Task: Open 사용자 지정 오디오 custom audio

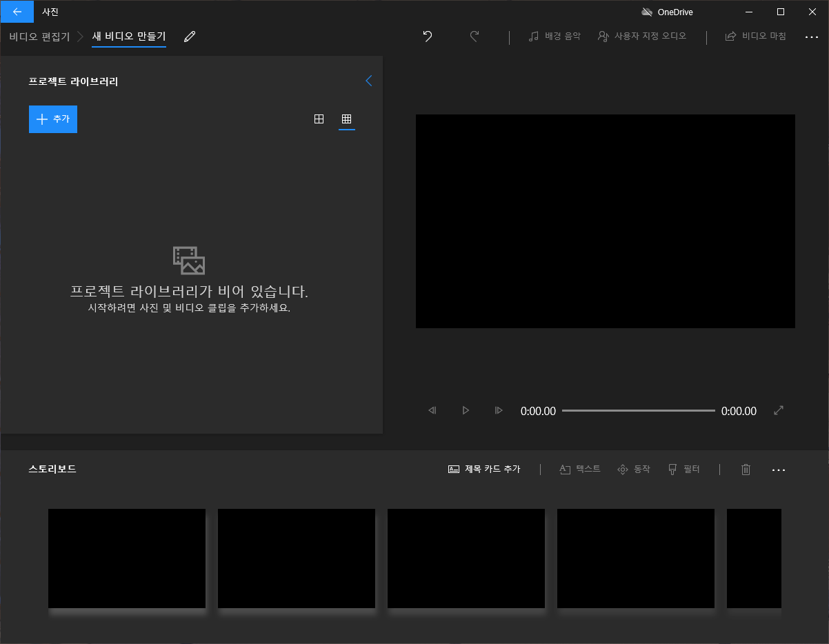Action: [642, 36]
